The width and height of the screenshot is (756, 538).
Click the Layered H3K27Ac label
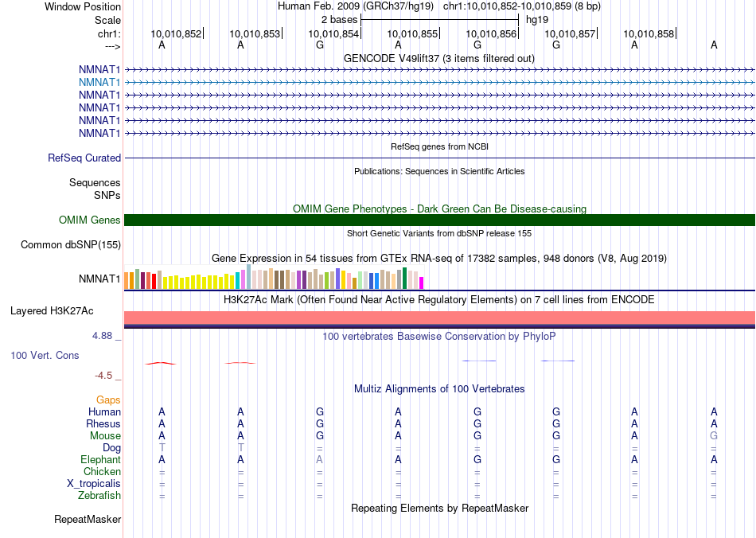52,311
